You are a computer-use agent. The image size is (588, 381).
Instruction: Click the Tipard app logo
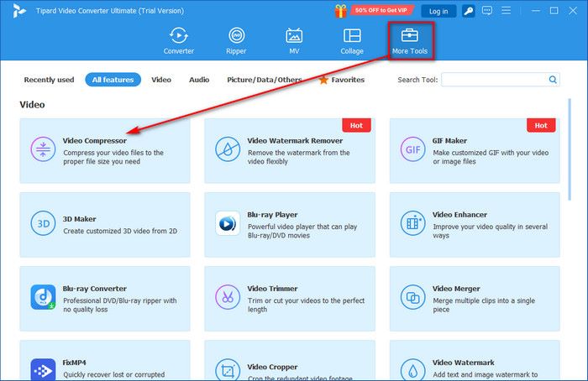18,11
